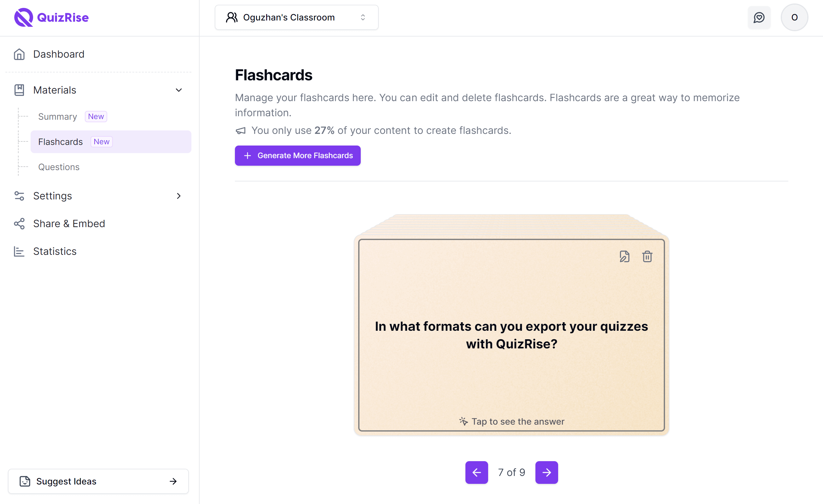Click Generate More Flashcards
Viewport: 823px width, 504px height.
tap(297, 155)
